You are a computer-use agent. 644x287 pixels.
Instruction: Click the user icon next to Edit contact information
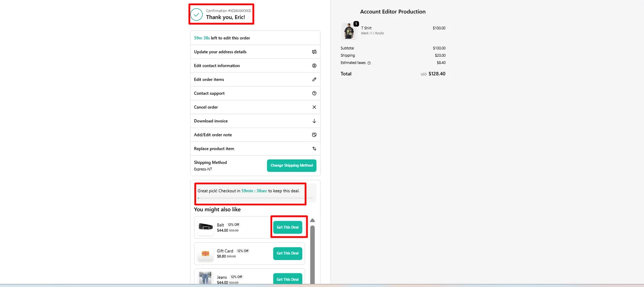point(314,66)
